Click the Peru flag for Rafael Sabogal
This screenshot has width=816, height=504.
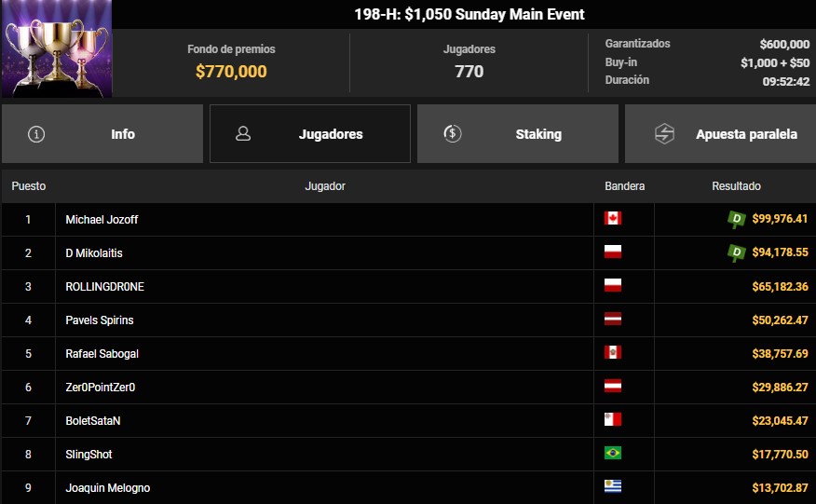(613, 352)
